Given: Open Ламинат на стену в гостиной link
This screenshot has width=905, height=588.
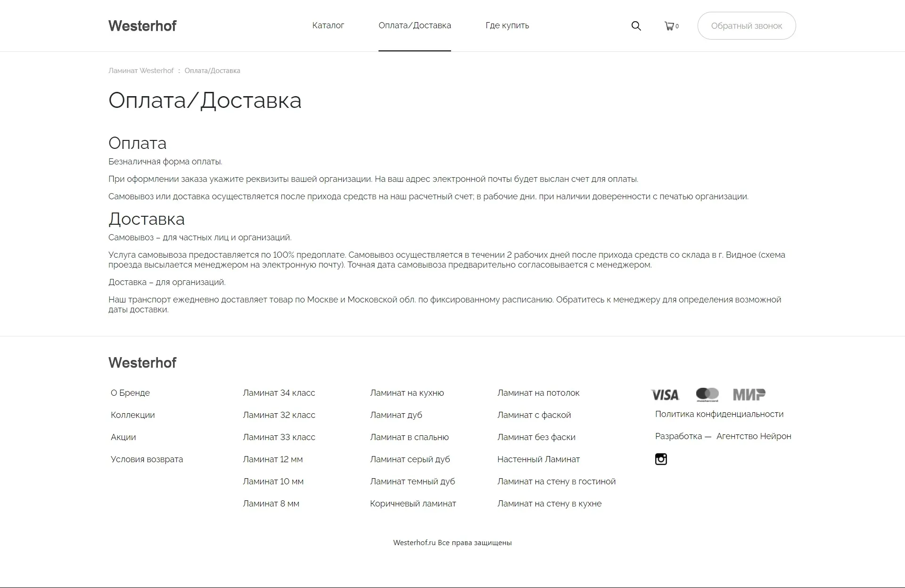Looking at the screenshot, I should pyautogui.click(x=556, y=482).
